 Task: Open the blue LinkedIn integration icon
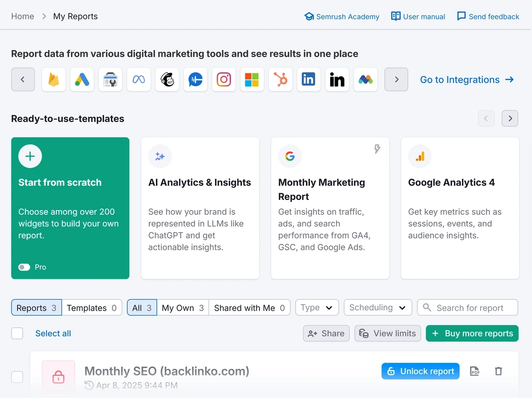(x=309, y=80)
